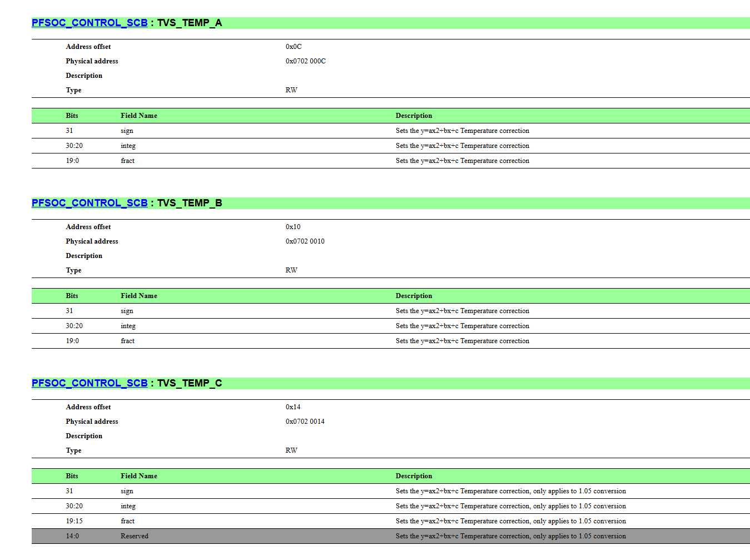Screen dimensions: 750x560
Task: Click 'sign' field name in TVS_TEMP_C table
Action: [x=127, y=492]
